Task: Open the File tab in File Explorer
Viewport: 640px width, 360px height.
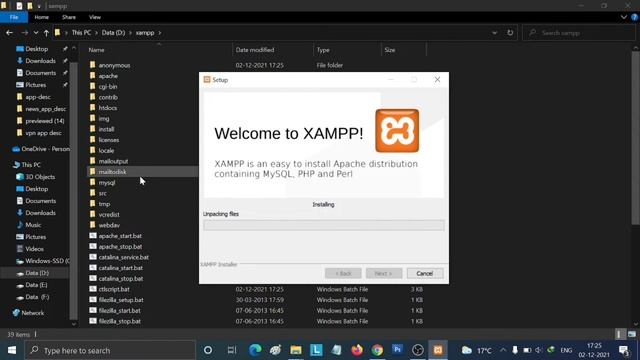Action: coord(14,17)
